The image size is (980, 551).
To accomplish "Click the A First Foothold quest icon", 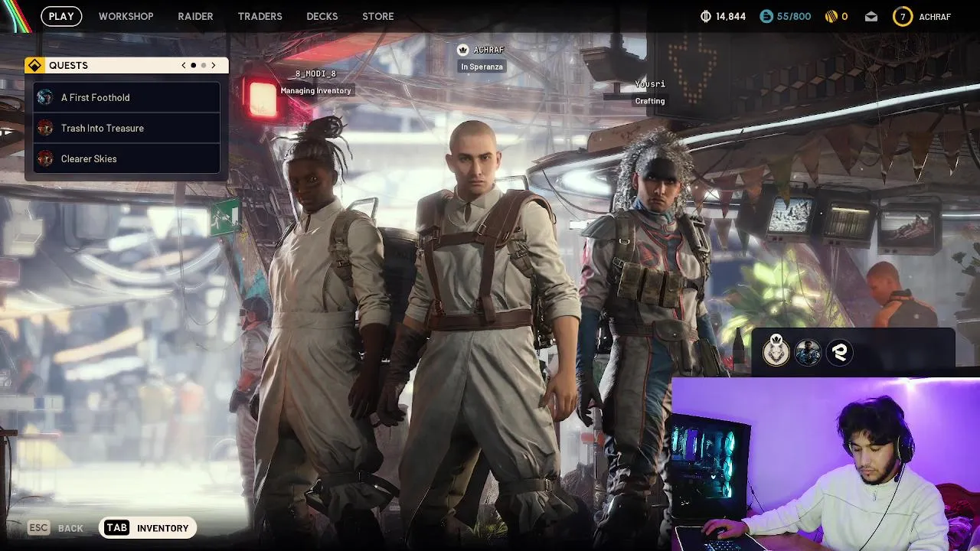I will pyautogui.click(x=45, y=97).
